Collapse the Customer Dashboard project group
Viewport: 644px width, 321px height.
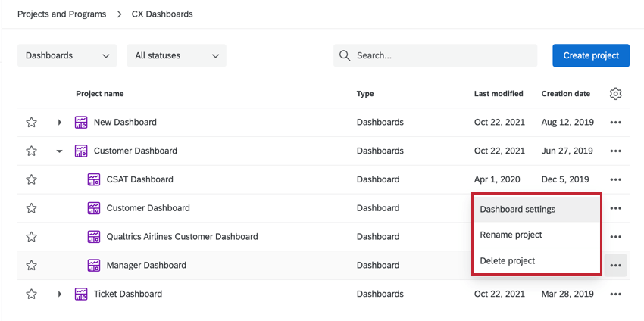pyautogui.click(x=59, y=151)
